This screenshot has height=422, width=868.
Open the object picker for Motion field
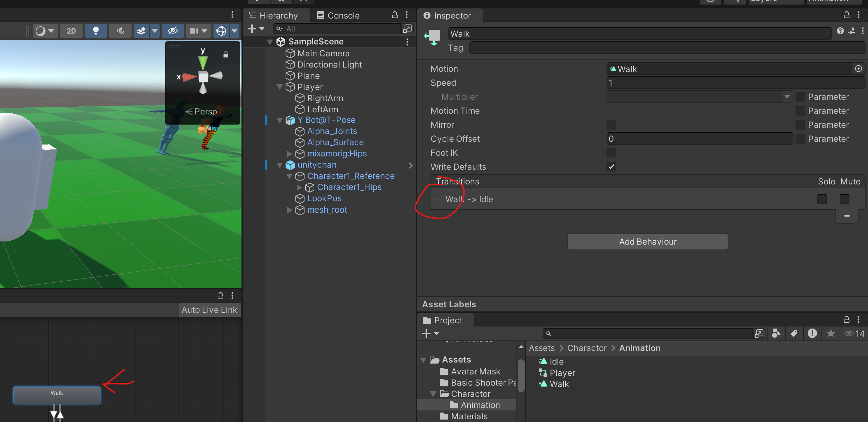coord(858,69)
